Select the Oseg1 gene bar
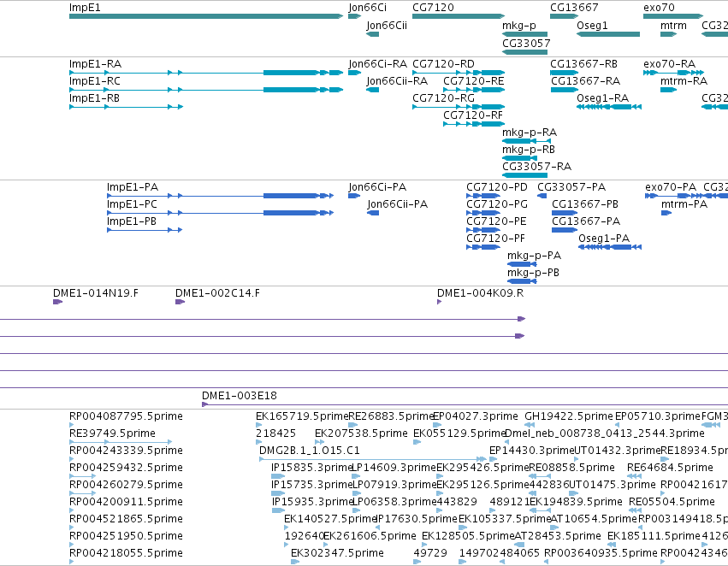Screen dimensions: 728x566 point(608,34)
